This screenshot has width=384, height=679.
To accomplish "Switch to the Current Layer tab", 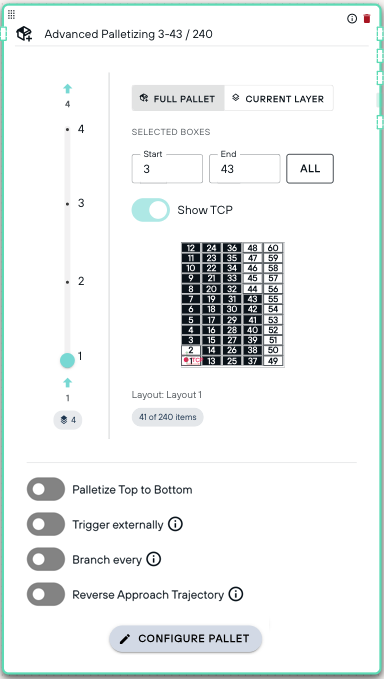I will [279, 98].
